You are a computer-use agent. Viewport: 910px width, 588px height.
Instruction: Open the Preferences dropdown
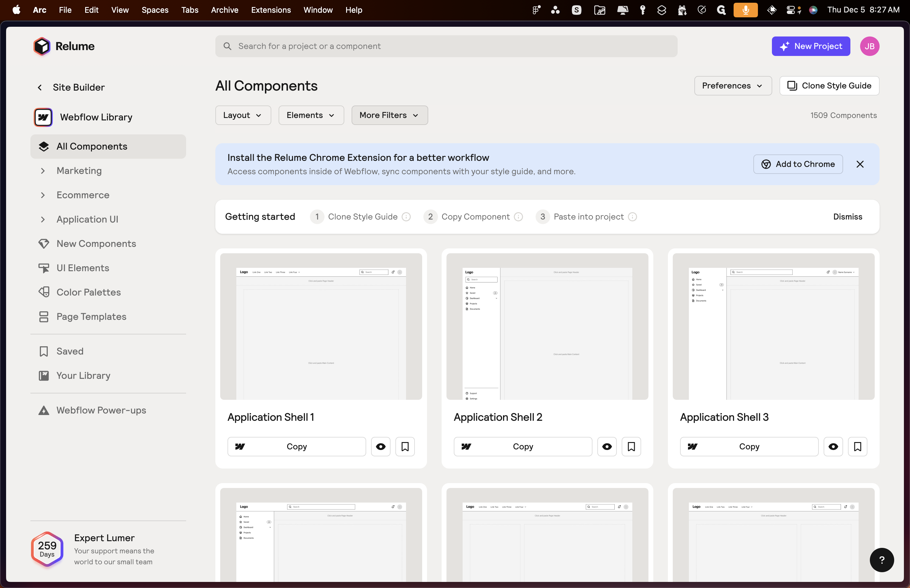[733, 86]
